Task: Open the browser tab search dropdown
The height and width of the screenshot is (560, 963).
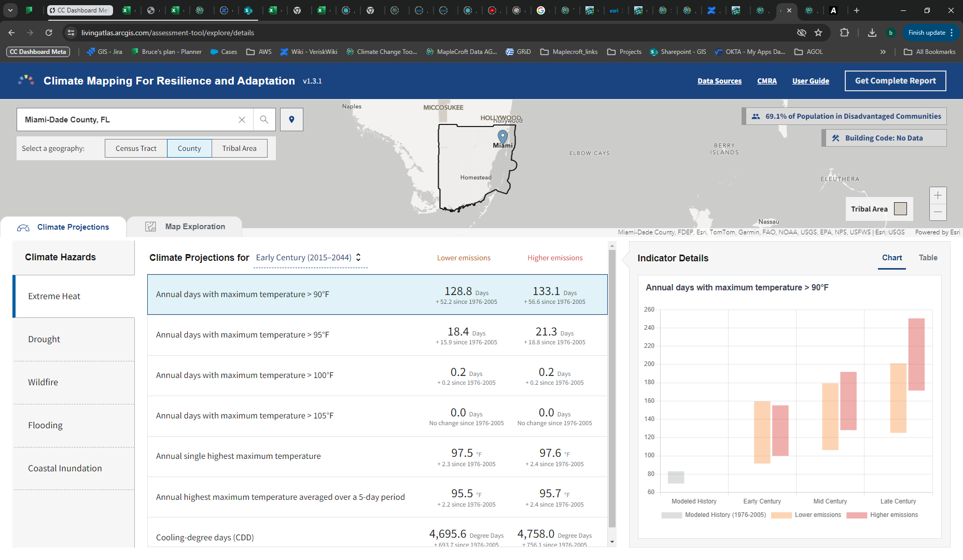Action: point(10,10)
